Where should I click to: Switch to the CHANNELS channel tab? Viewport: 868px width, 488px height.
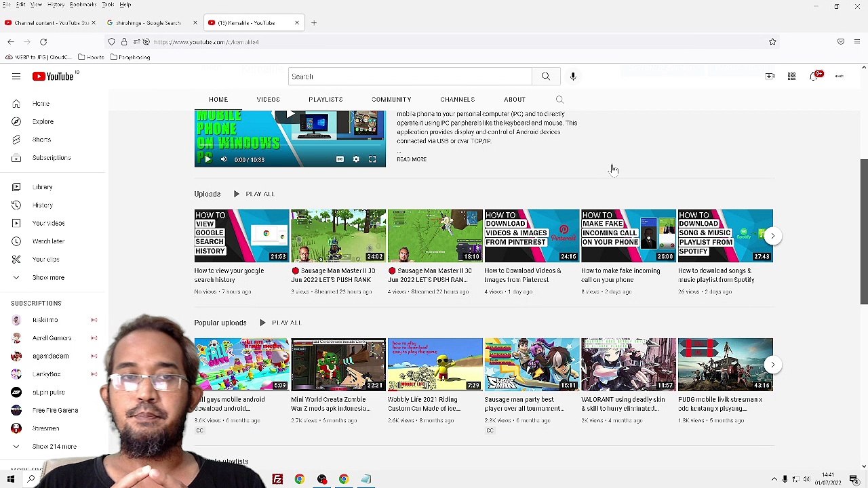click(457, 100)
